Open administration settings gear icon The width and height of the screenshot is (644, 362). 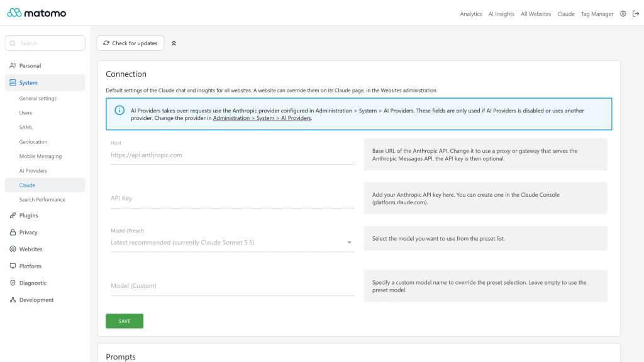coord(623,14)
